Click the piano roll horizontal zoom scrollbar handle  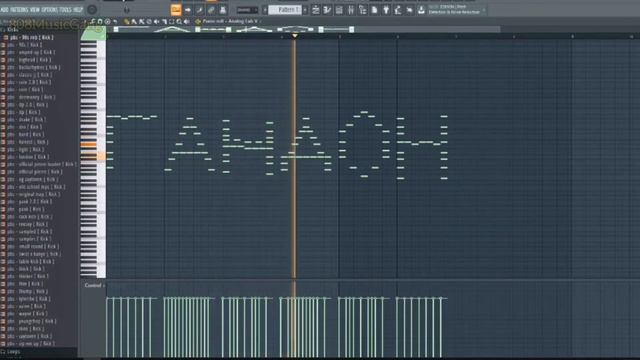pyautogui.click(x=302, y=29)
